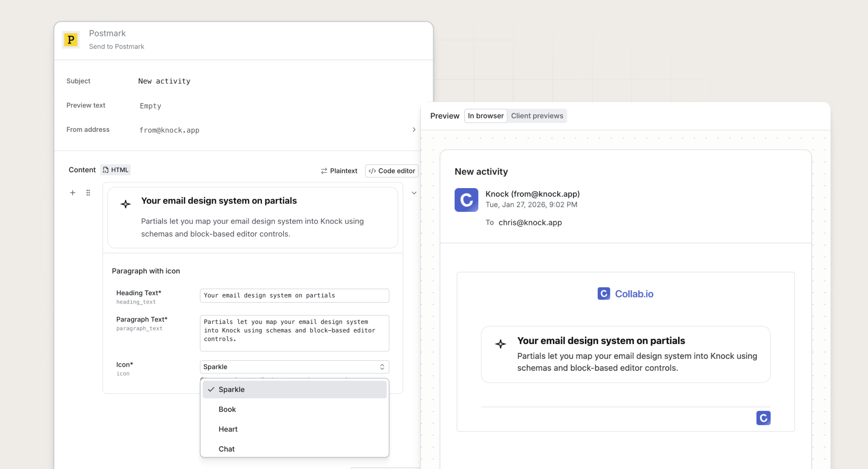Choose Book from icon dropdown

[x=294, y=409]
